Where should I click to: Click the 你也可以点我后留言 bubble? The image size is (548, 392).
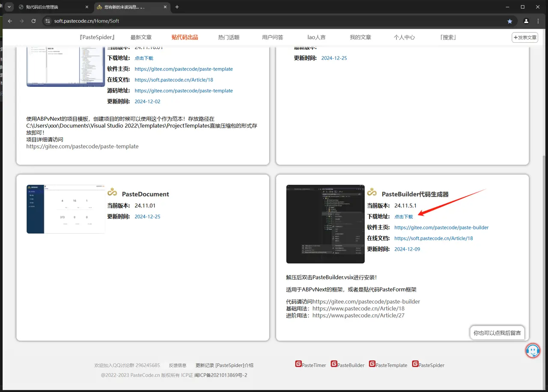(497, 333)
